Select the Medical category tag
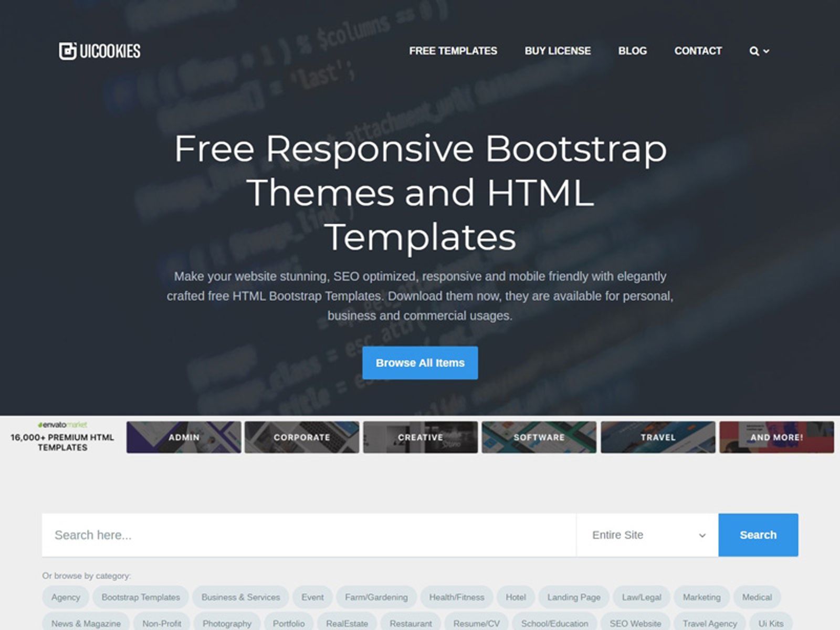Viewport: 840px width, 630px height. 757,597
